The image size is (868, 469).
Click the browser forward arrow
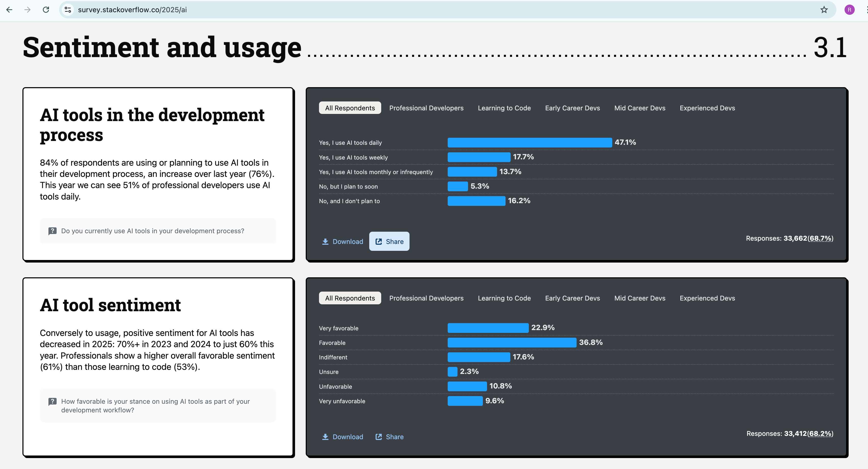point(28,10)
